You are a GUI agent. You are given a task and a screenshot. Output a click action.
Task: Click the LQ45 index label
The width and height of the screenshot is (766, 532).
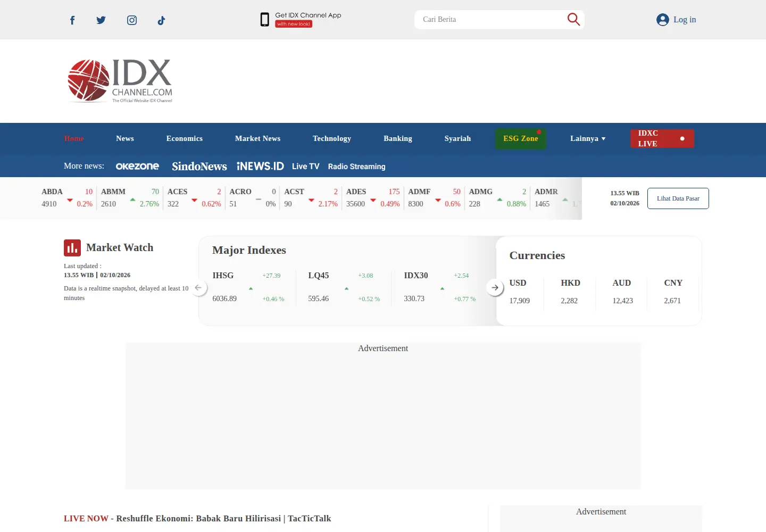coord(319,276)
